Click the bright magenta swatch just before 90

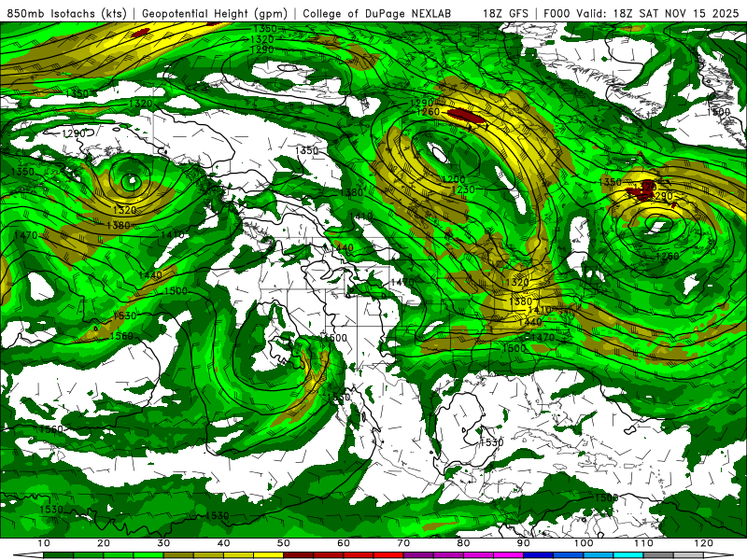(508, 555)
